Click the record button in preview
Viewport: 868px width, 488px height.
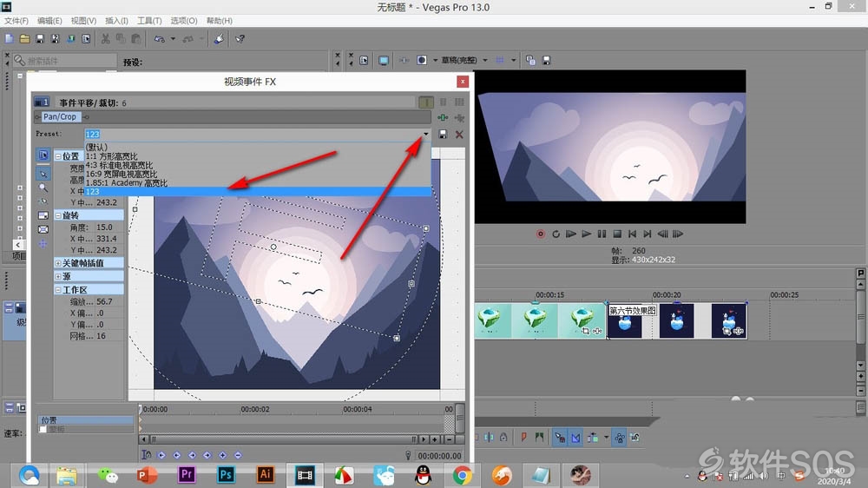coord(541,234)
